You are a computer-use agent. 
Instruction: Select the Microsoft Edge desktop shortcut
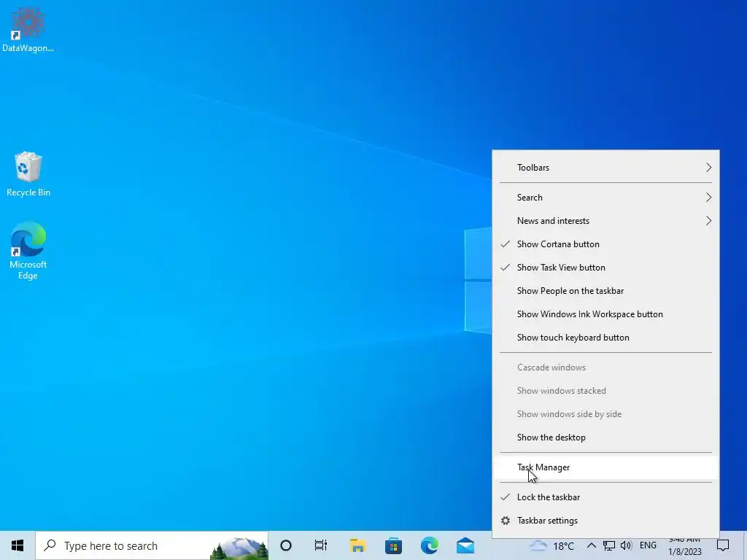click(28, 251)
